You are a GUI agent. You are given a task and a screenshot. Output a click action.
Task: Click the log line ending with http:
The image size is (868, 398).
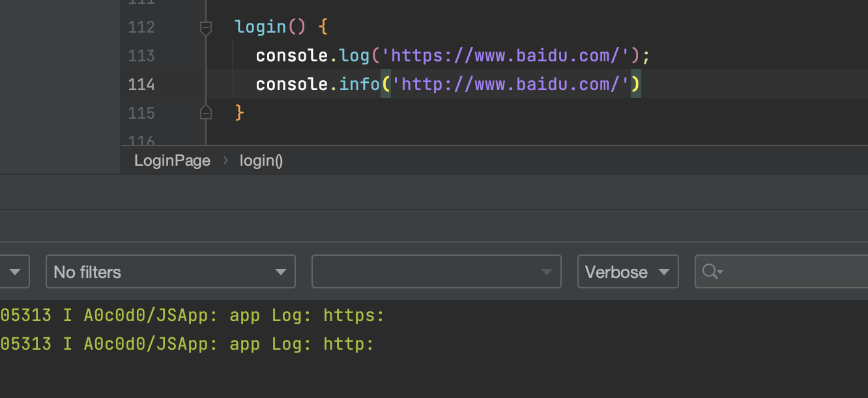187,344
